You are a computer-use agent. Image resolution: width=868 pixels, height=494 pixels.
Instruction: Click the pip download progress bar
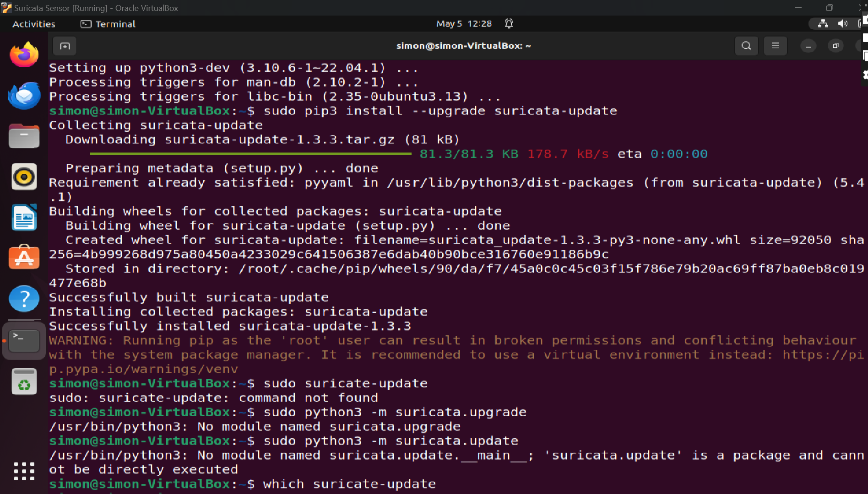(x=251, y=154)
